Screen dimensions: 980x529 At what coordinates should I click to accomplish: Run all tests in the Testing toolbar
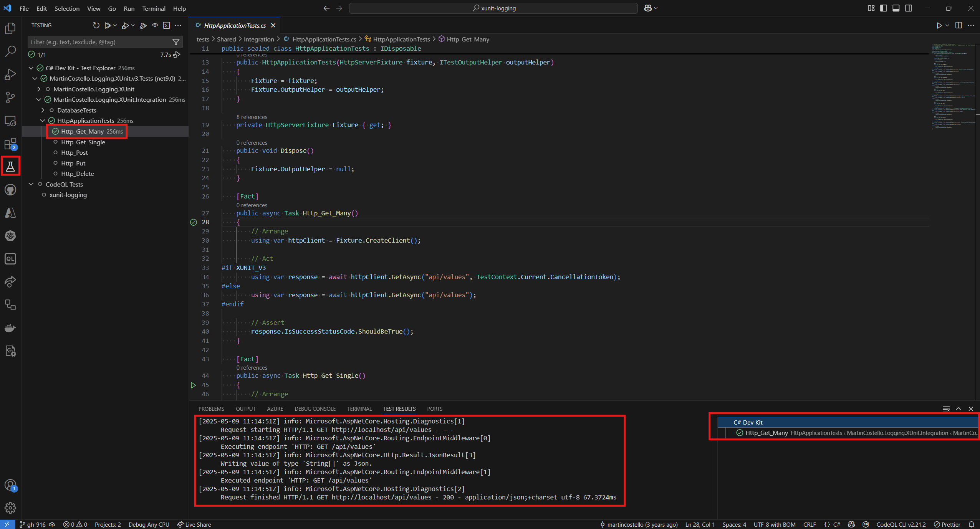click(108, 25)
